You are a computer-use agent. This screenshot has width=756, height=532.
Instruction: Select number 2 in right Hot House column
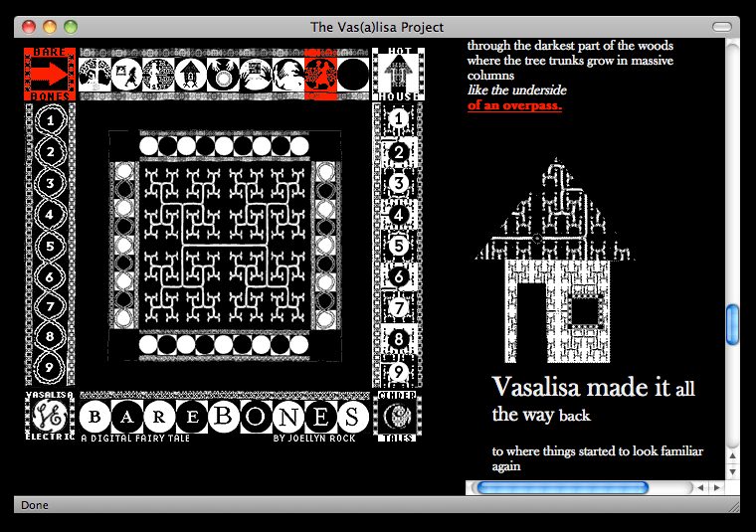398,152
